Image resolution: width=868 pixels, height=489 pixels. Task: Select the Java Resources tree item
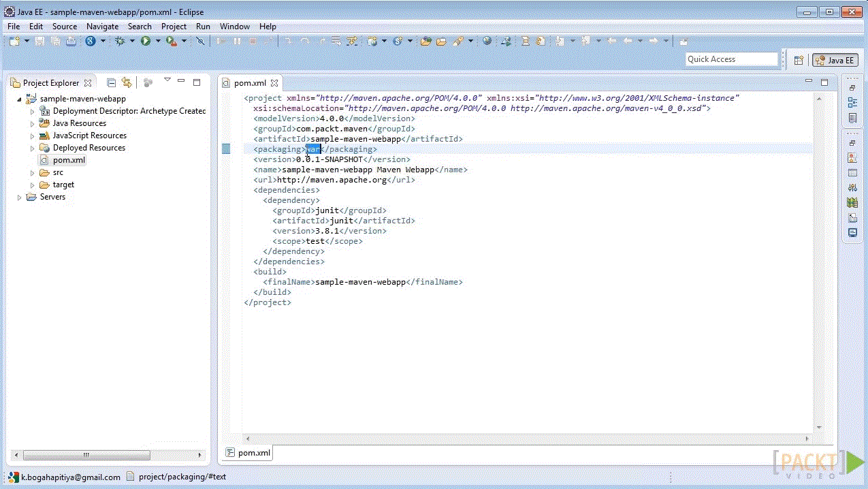[73, 123]
